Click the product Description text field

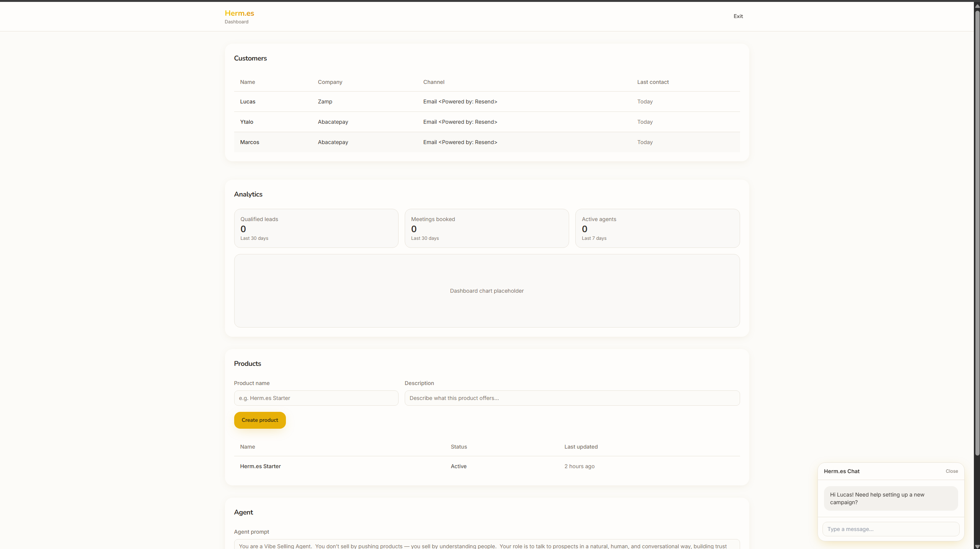[572, 398]
